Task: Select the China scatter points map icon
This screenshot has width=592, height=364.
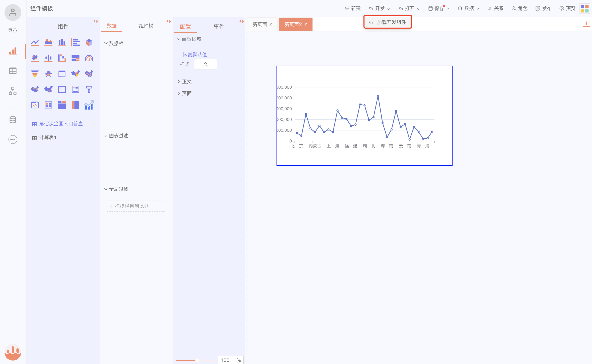Action: (48, 89)
